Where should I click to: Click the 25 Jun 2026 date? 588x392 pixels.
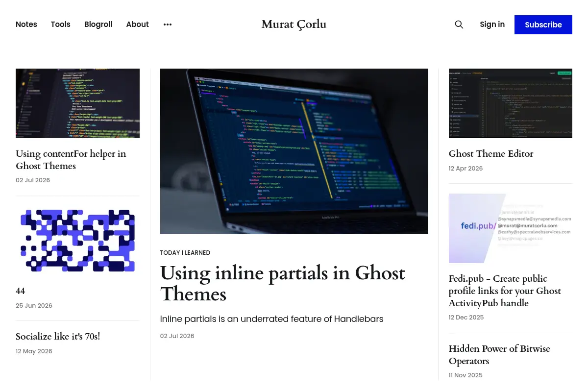coord(34,306)
